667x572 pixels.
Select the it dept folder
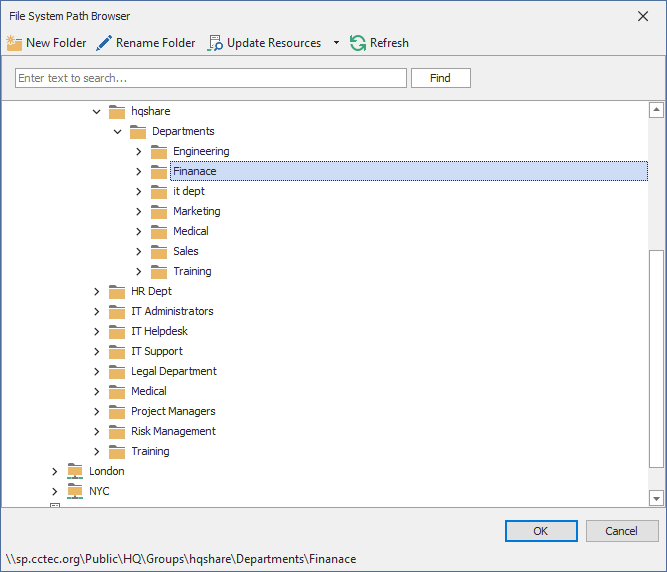point(188,191)
